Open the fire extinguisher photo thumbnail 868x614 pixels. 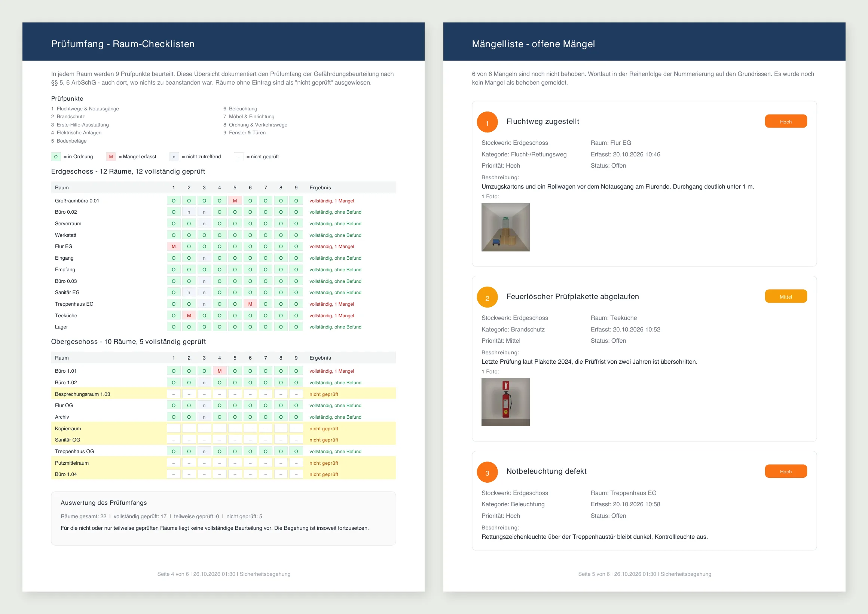505,402
